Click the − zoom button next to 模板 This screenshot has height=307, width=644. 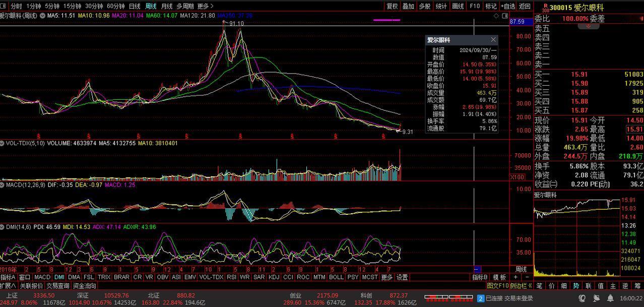[527, 277]
